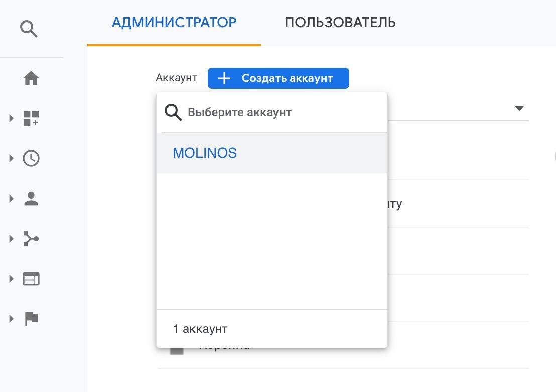Expand the Conversions sidebar section

coord(11,319)
